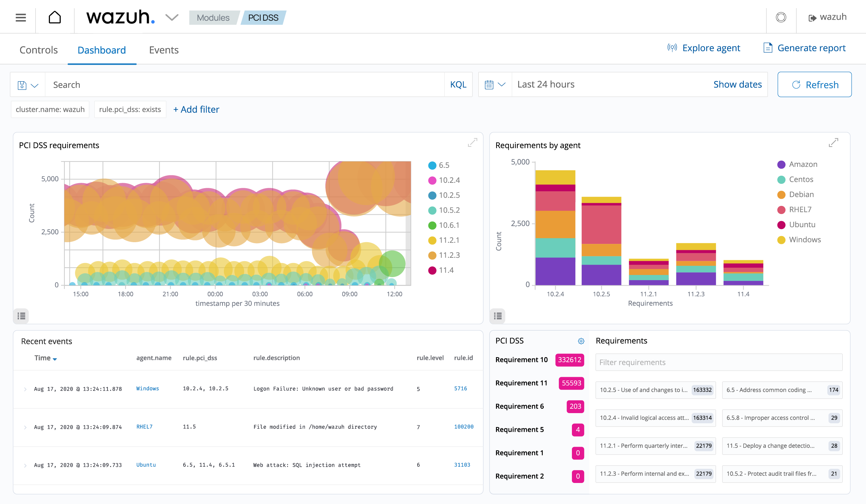Click the circular help icon in header
This screenshot has height=504, width=866.
coord(781,17)
